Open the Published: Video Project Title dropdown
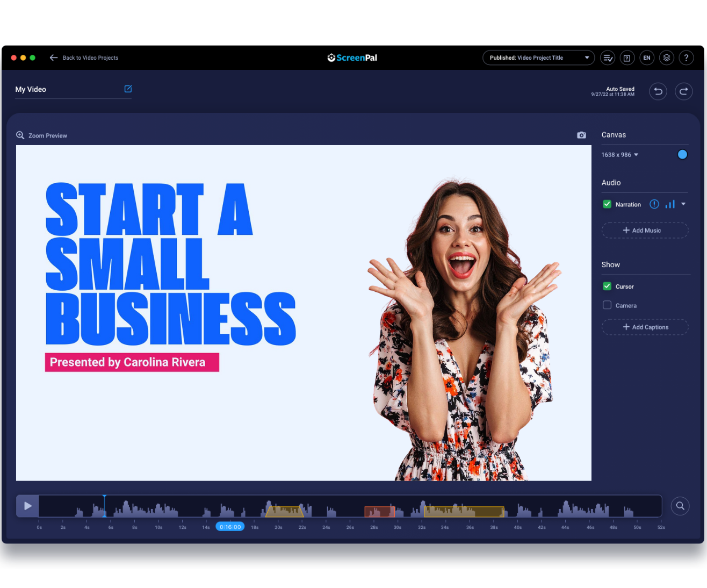707x588 pixels. click(x=538, y=58)
